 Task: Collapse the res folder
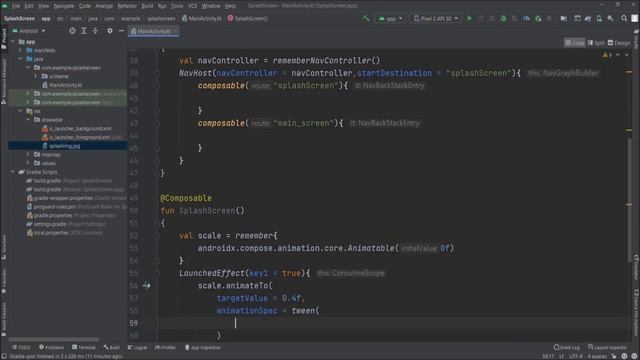20,111
